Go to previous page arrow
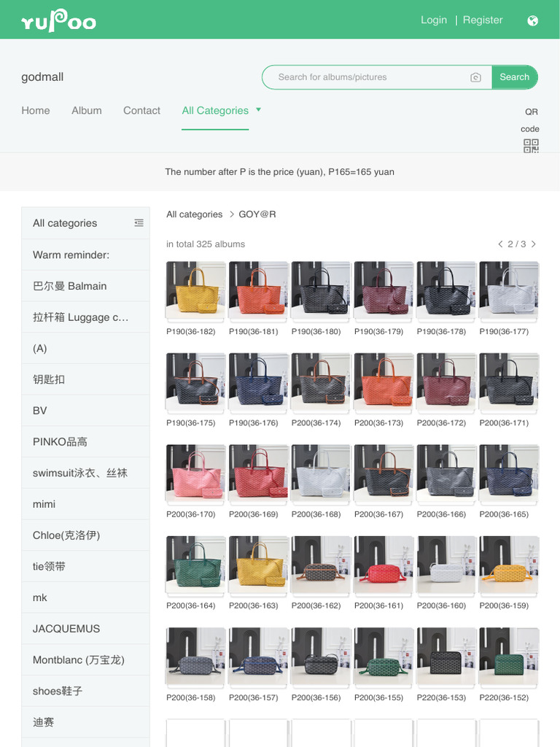Image resolution: width=560 pixels, height=747 pixels. pyautogui.click(x=500, y=244)
